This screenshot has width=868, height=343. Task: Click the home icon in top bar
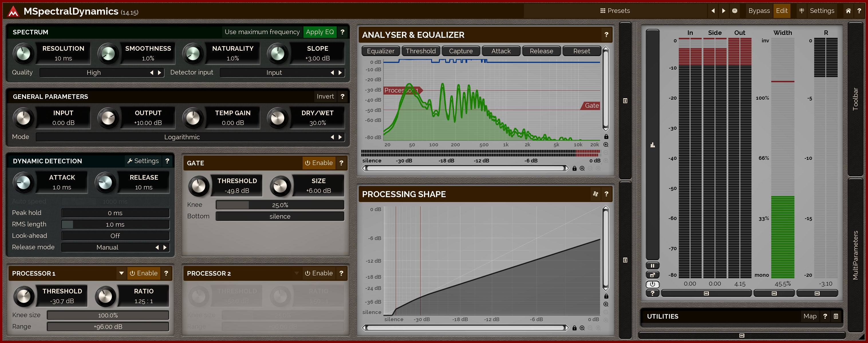click(848, 11)
